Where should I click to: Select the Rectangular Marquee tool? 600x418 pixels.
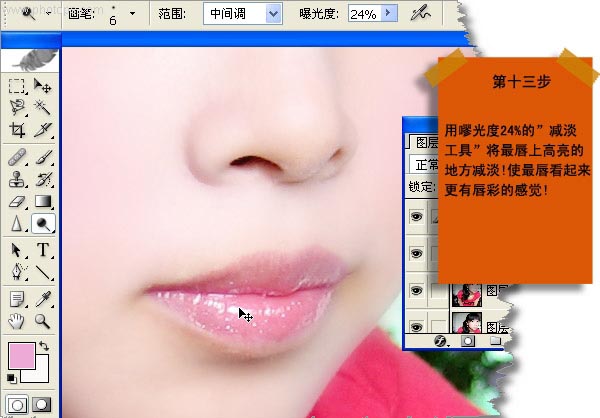17,87
